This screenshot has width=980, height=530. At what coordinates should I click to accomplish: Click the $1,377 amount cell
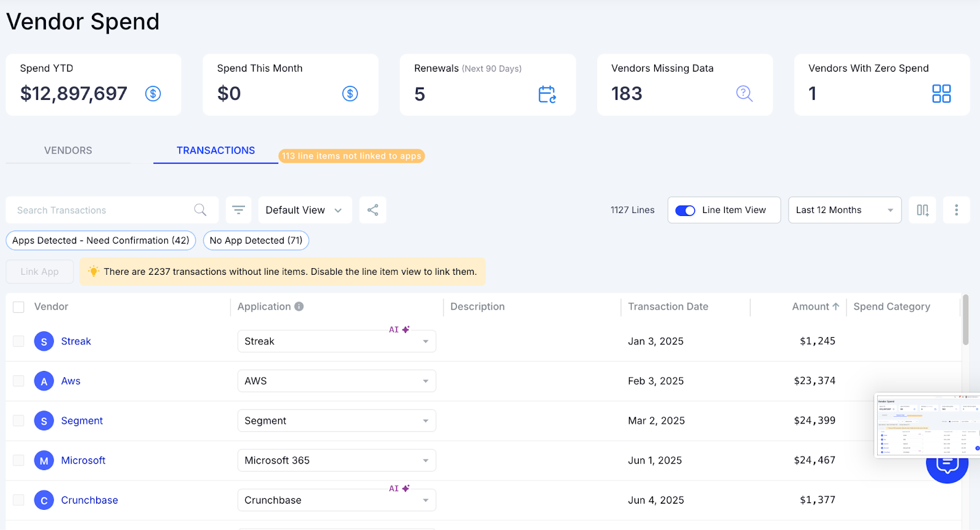click(818, 500)
